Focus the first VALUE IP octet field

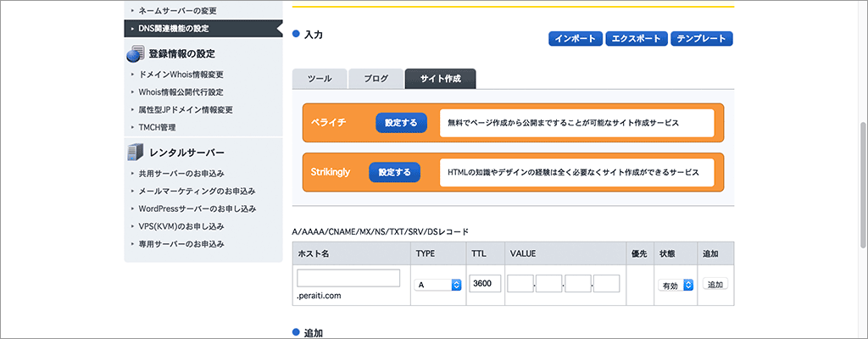(x=520, y=284)
